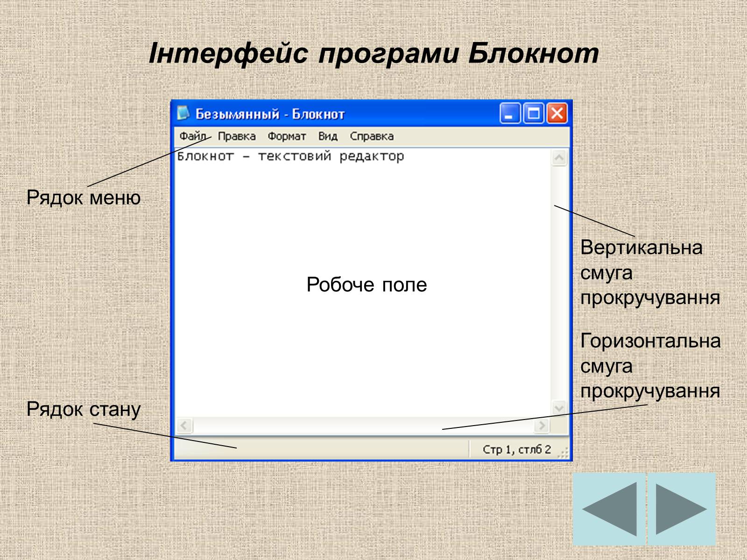
Task: Click the horizontal scrollbar track
Action: (363, 426)
